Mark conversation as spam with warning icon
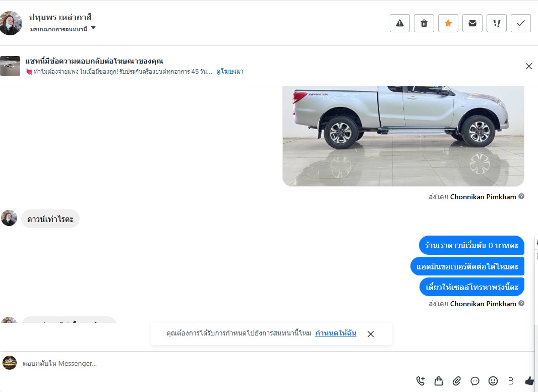Viewport: 538px width, 392px height. click(400, 23)
